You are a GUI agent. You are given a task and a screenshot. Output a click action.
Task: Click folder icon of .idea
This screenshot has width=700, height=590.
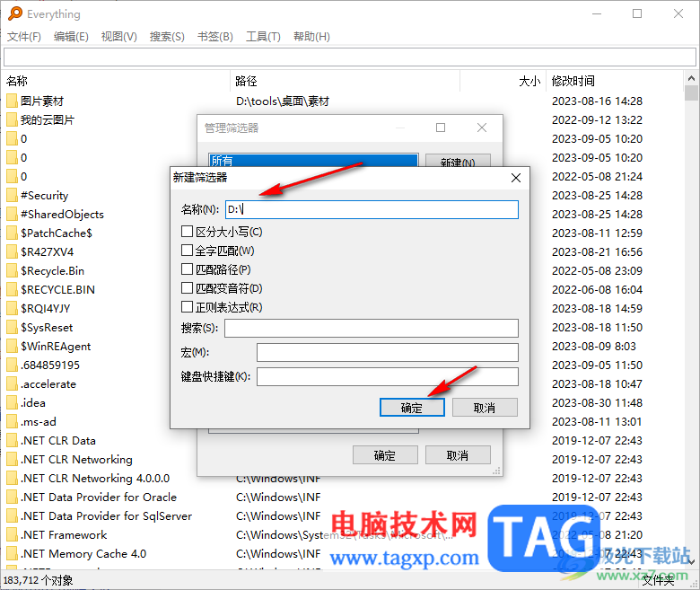pyautogui.click(x=12, y=403)
